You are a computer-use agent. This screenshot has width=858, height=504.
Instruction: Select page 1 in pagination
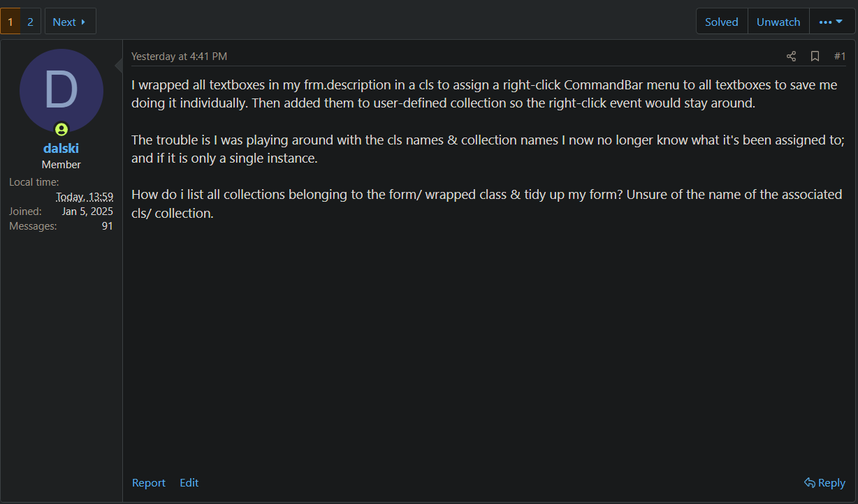(10, 22)
